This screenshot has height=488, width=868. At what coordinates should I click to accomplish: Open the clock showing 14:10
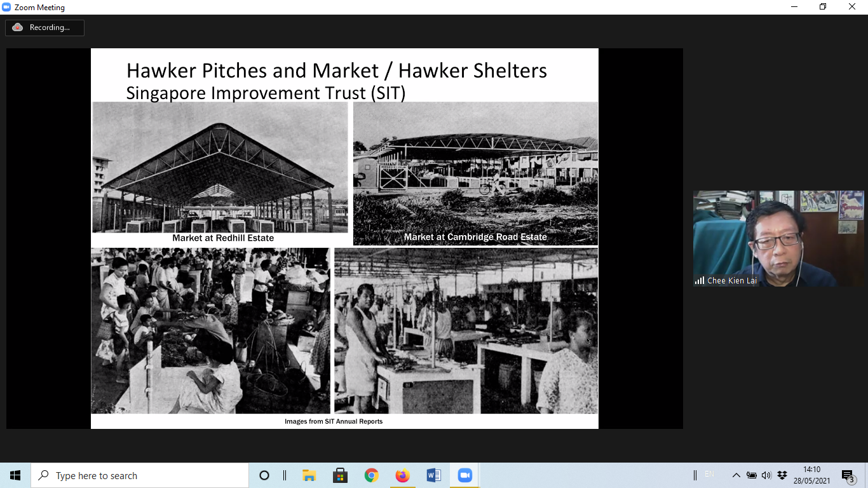tap(811, 475)
